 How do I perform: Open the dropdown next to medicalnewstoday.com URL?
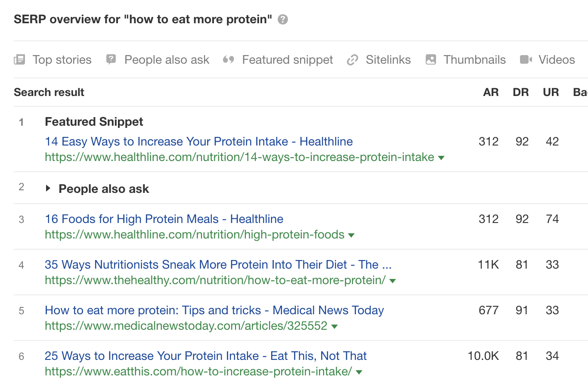coord(335,326)
